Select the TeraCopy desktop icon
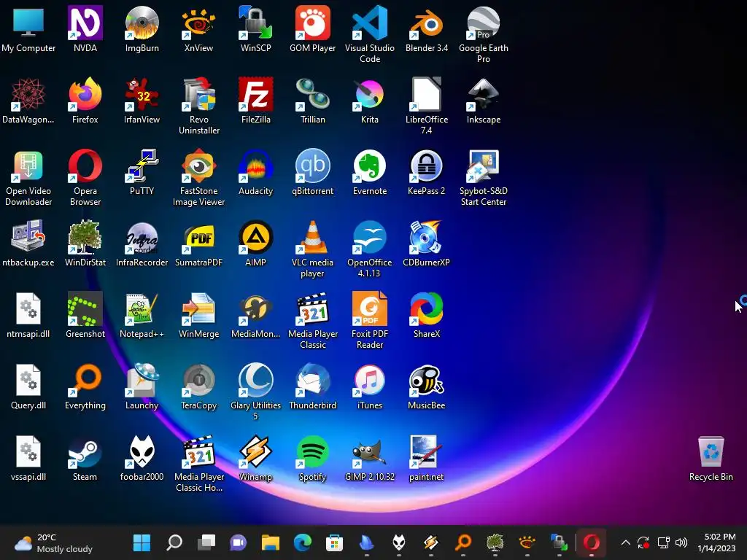This screenshot has height=560, width=747. pos(198,380)
